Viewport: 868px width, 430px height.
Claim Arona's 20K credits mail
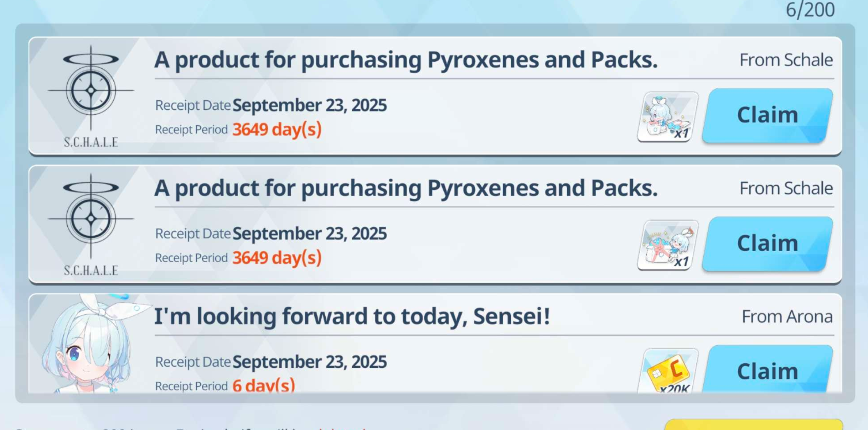(x=767, y=369)
